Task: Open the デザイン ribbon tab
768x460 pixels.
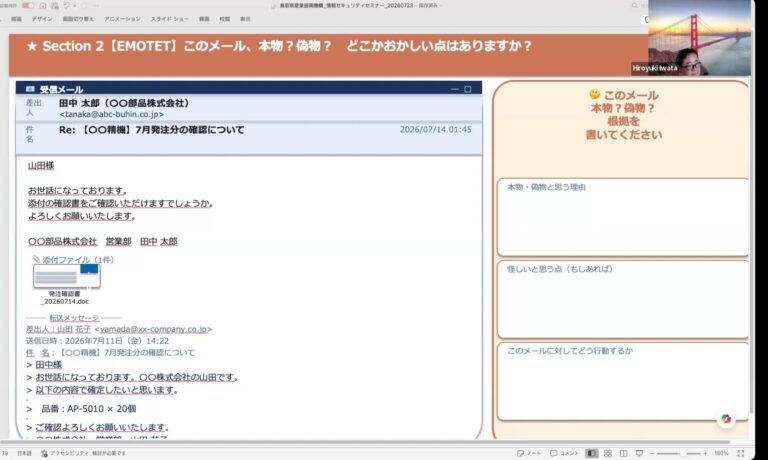Action: click(x=42, y=19)
